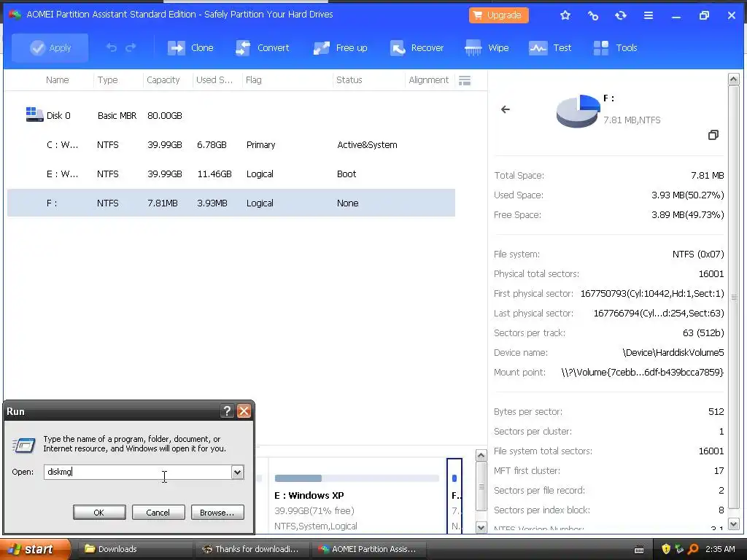Switch to Thanks for downloading taskbar window
The width and height of the screenshot is (747, 560).
(x=251, y=549)
